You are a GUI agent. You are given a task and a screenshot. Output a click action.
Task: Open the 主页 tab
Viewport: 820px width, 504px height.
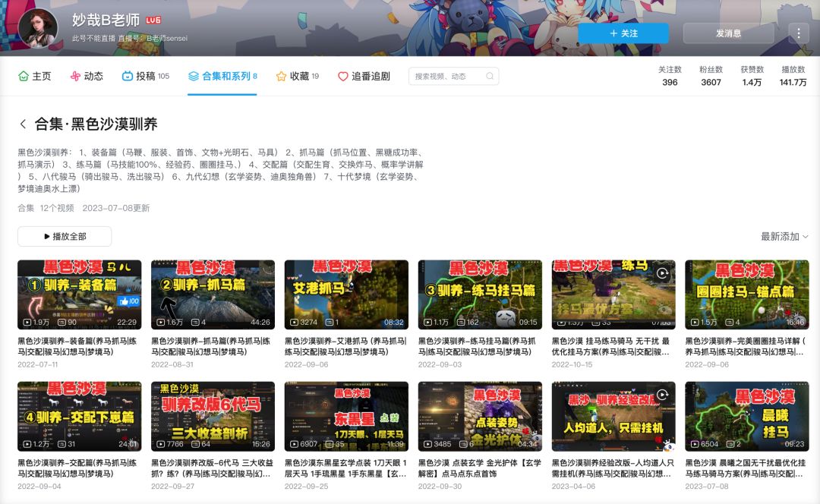click(34, 77)
